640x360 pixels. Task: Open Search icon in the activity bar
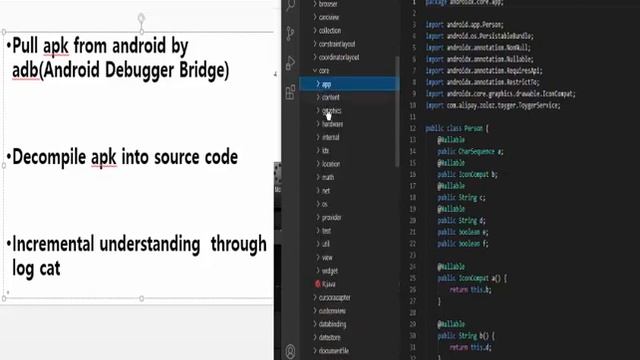point(291,5)
